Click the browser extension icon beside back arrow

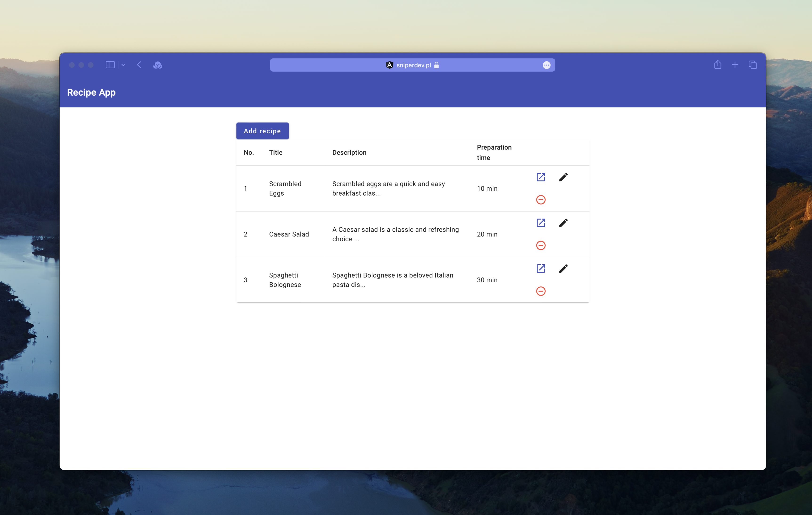coord(157,65)
